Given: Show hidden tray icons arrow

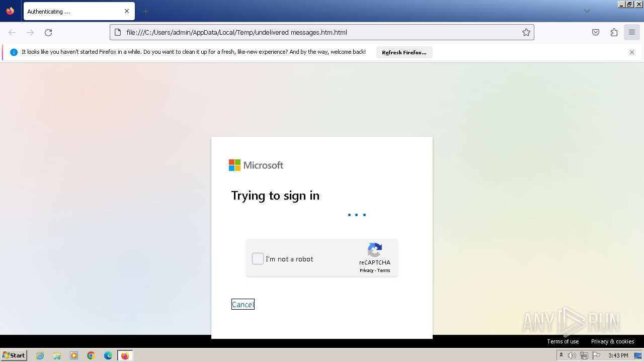Looking at the screenshot, I should 561,355.
